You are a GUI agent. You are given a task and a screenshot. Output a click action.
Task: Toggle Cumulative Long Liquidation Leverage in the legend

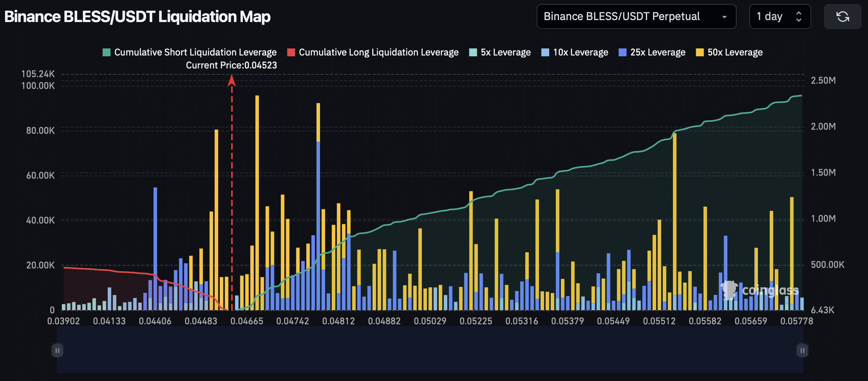click(378, 52)
